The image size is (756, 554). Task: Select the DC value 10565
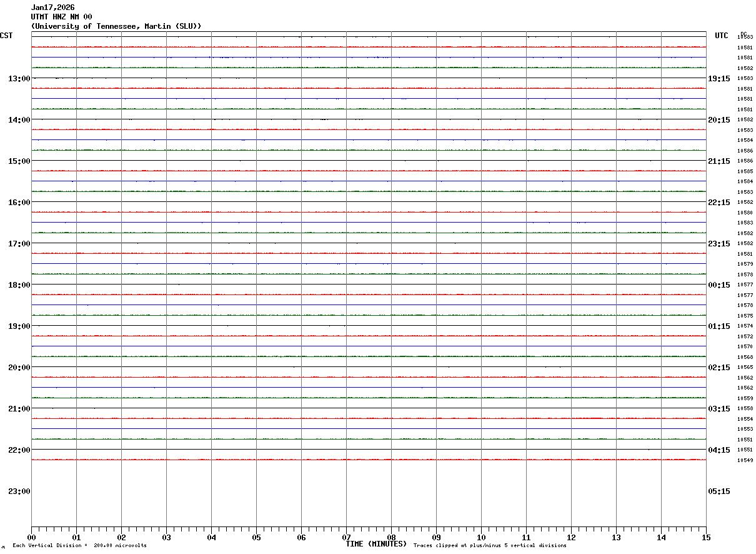pos(745,368)
